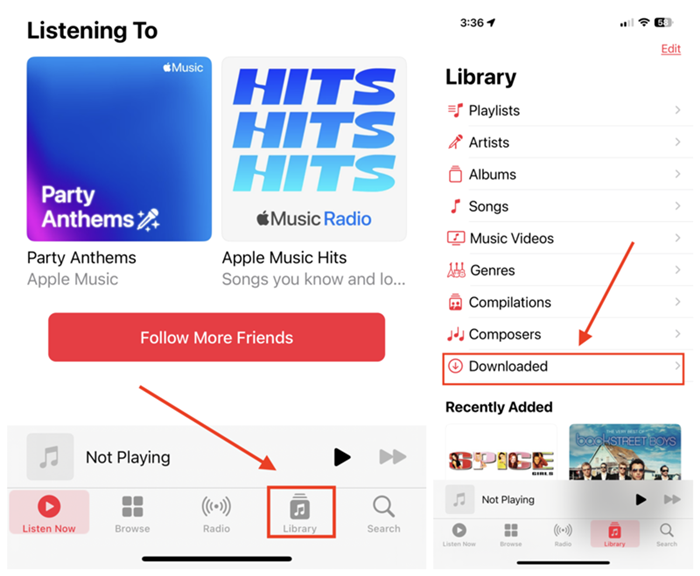The image size is (700, 576).
Task: Click Follow More Friends button
Action: click(x=217, y=337)
